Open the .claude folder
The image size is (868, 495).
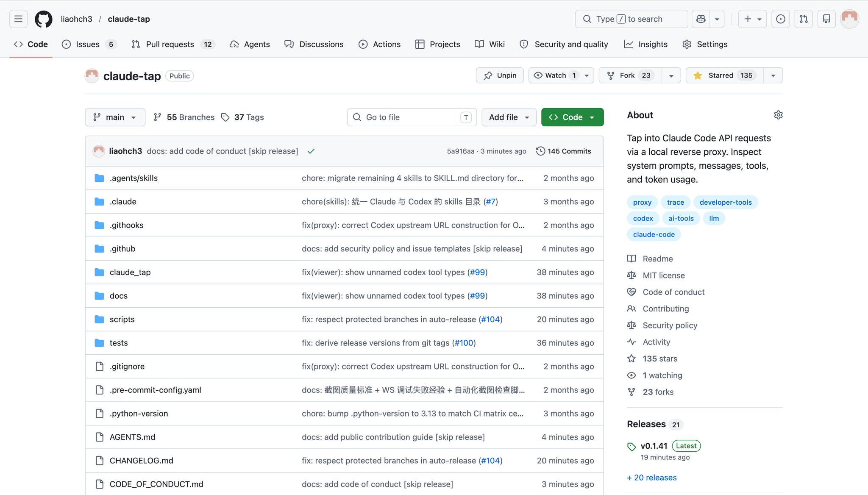click(123, 202)
